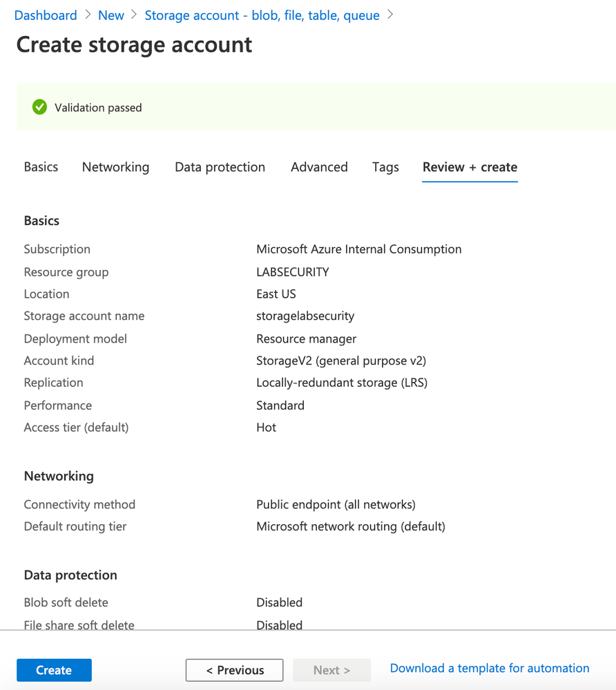Go back with the Previous button
This screenshot has height=690, width=616.
(x=234, y=670)
